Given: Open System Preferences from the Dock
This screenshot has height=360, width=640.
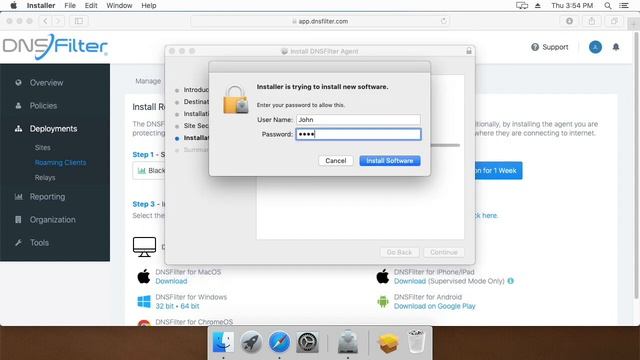Looking at the screenshot, I should pyautogui.click(x=307, y=342).
